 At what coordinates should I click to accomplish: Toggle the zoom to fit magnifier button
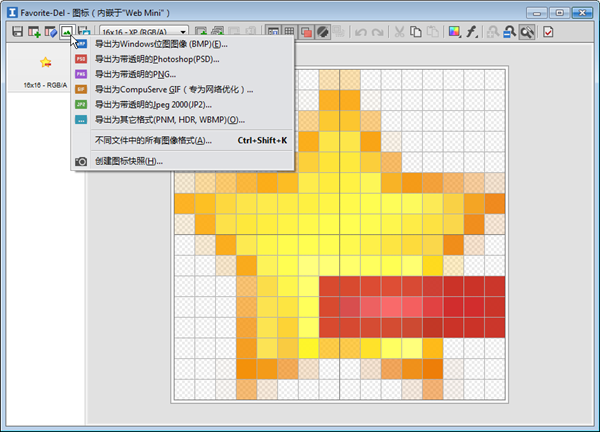(527, 32)
